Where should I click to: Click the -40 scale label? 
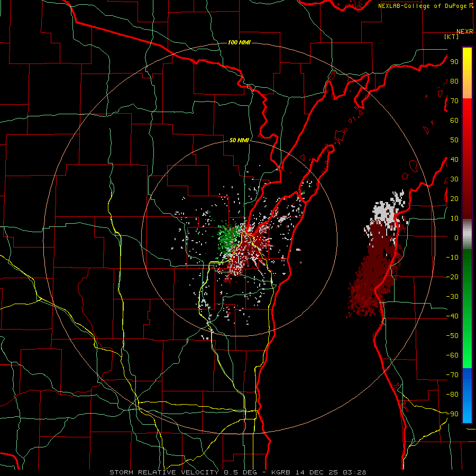(x=452, y=316)
